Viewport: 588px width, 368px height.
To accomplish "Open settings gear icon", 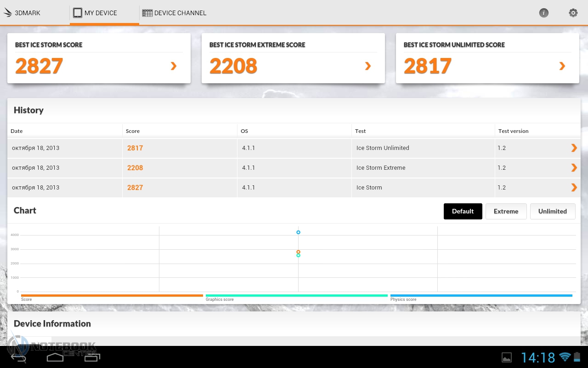I will pos(573,13).
